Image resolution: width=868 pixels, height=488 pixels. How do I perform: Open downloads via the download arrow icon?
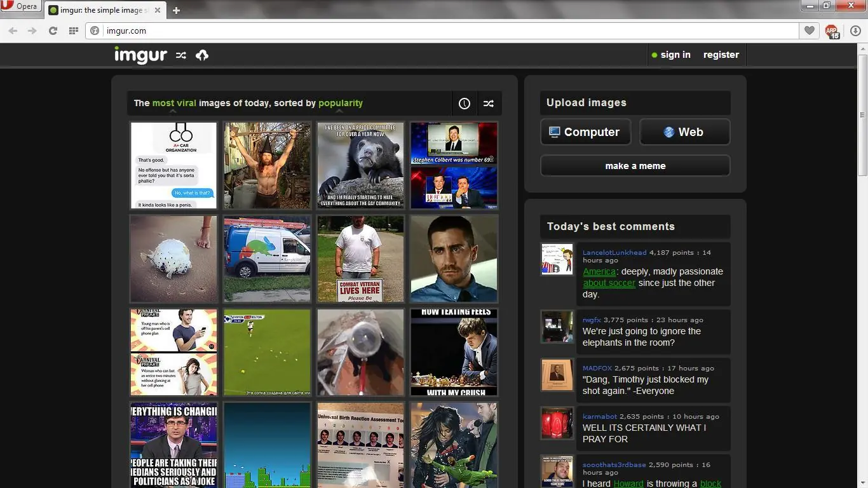tap(855, 30)
